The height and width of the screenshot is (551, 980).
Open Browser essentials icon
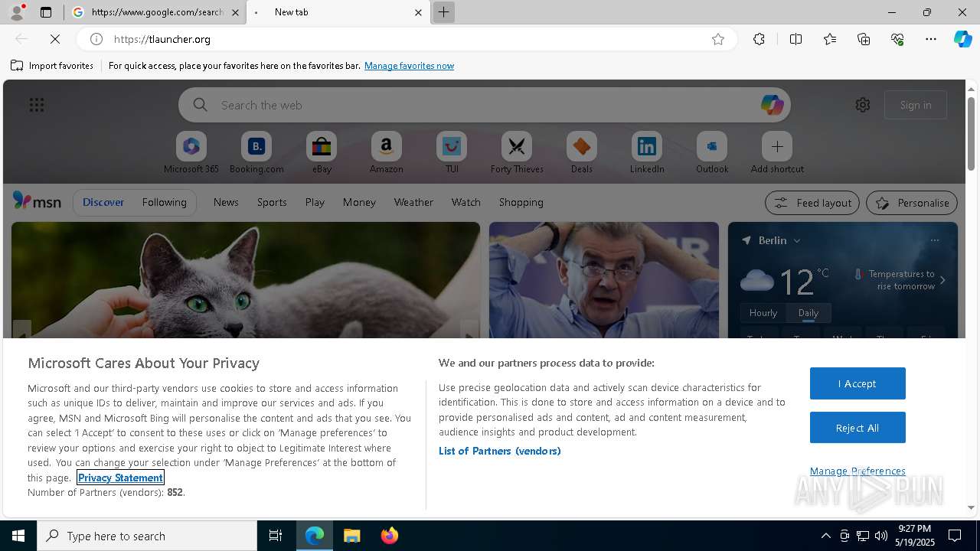tap(897, 39)
